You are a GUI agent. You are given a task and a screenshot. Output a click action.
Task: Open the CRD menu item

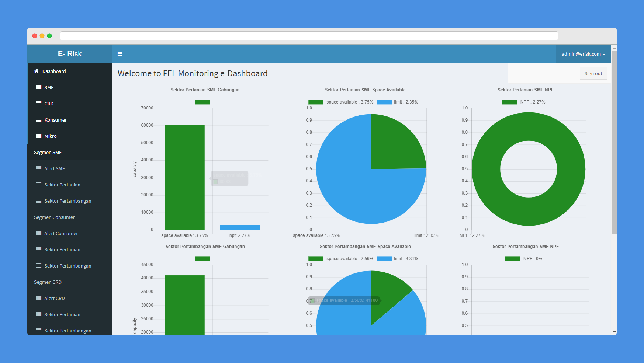tap(49, 104)
